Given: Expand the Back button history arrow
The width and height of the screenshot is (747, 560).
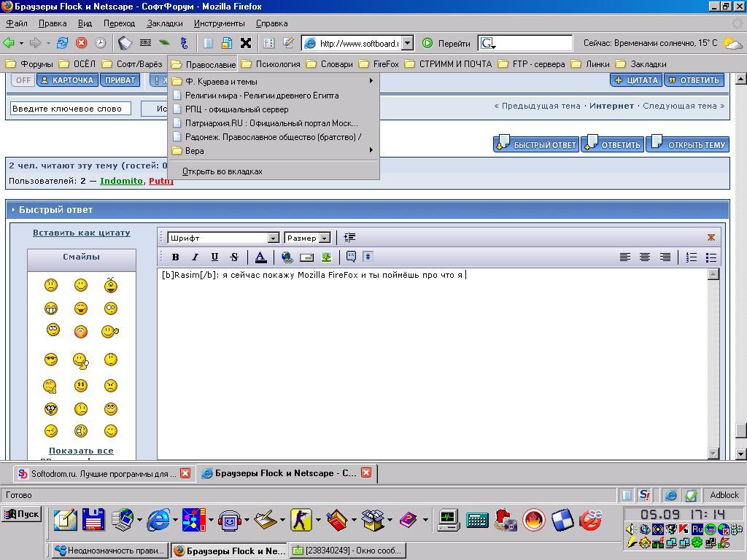Looking at the screenshot, I should click(21, 43).
